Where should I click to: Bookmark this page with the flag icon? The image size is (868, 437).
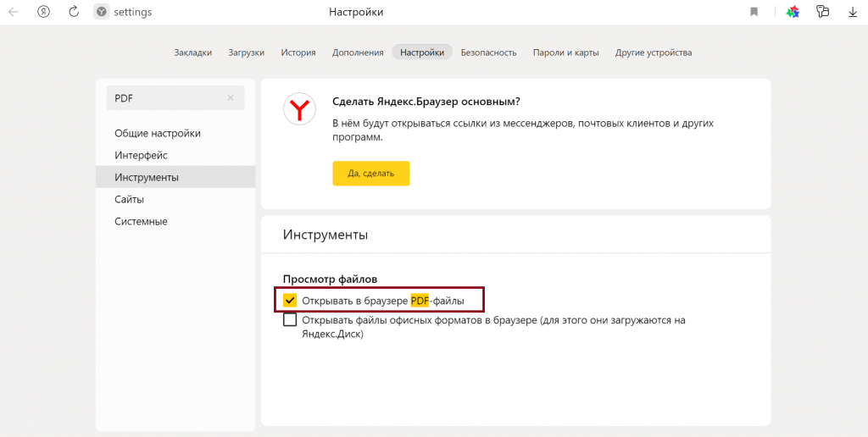tap(754, 12)
